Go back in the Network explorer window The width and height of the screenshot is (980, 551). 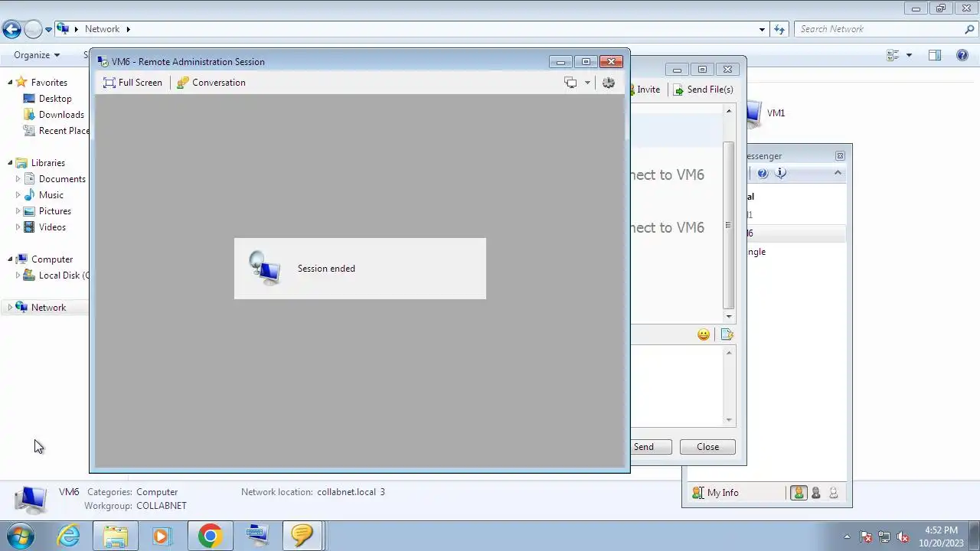[x=11, y=29]
